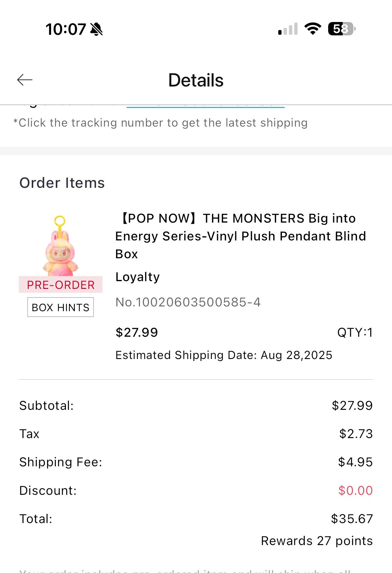
Task: Tap the blue underlined tracking number link
Action: pyautogui.click(x=206, y=106)
